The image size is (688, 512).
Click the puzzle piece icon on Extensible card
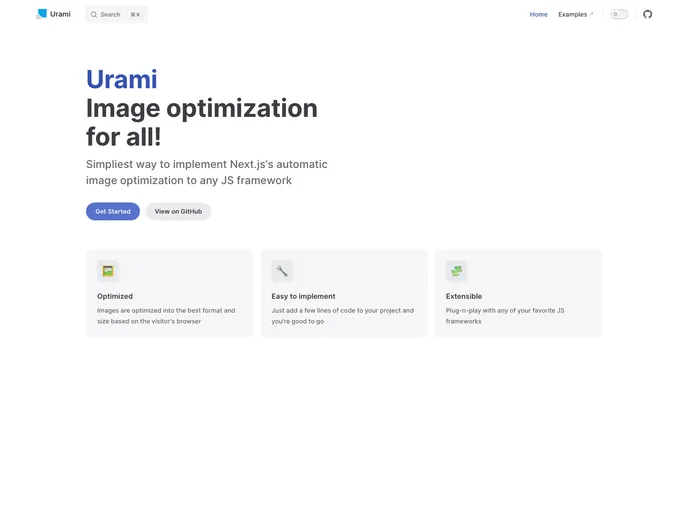click(456, 271)
